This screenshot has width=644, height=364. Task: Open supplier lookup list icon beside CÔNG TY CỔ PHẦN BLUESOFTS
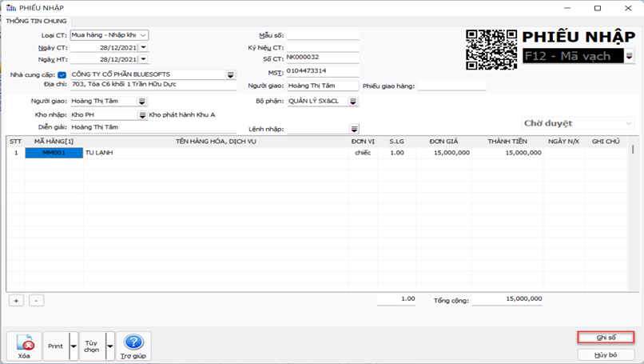230,74
